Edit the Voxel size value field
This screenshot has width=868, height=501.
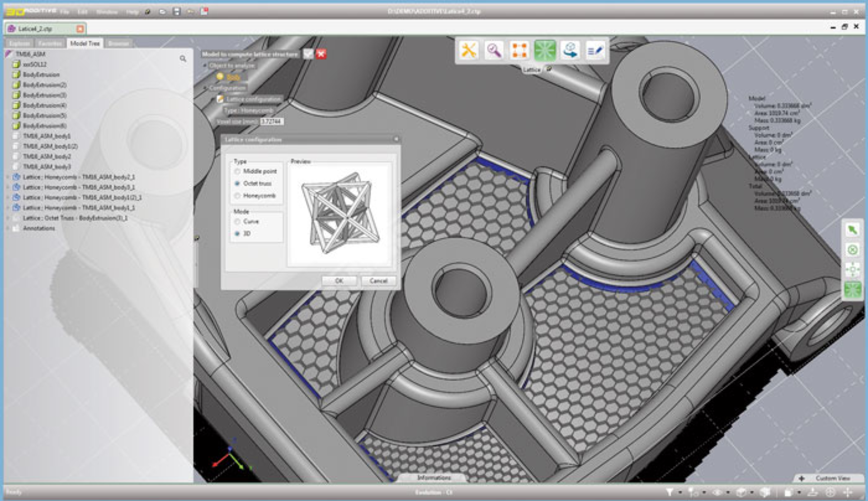point(271,122)
